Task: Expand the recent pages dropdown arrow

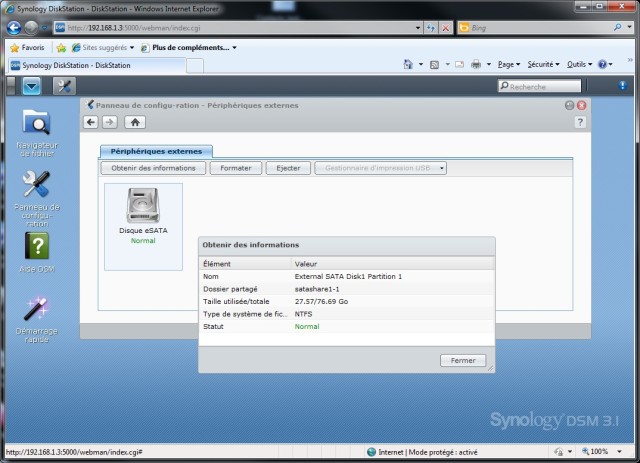Action: click(x=44, y=28)
